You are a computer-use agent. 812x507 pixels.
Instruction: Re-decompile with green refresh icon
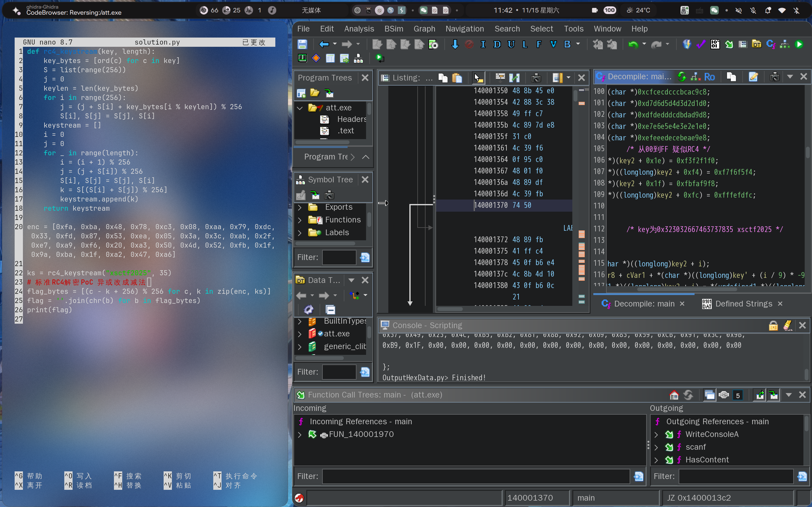coord(681,77)
